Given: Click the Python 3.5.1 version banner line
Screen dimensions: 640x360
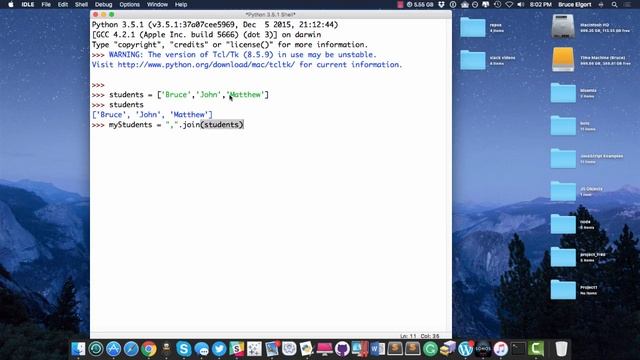Looking at the screenshot, I should (215, 24).
